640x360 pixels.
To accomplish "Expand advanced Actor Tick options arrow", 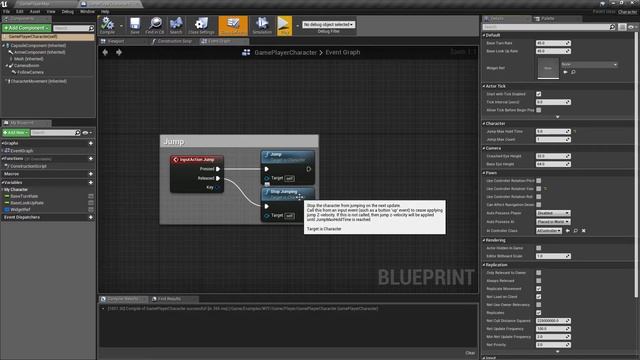I will (558, 117).
